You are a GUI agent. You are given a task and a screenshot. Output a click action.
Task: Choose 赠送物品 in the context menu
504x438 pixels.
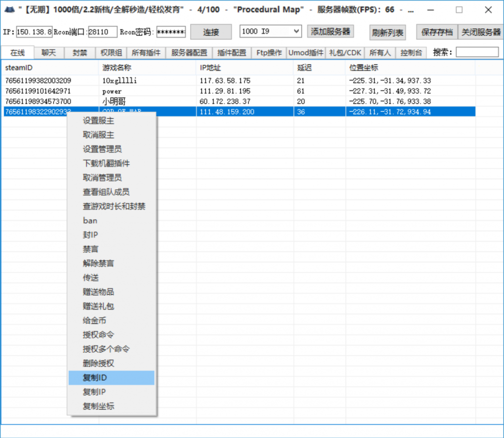(x=98, y=292)
